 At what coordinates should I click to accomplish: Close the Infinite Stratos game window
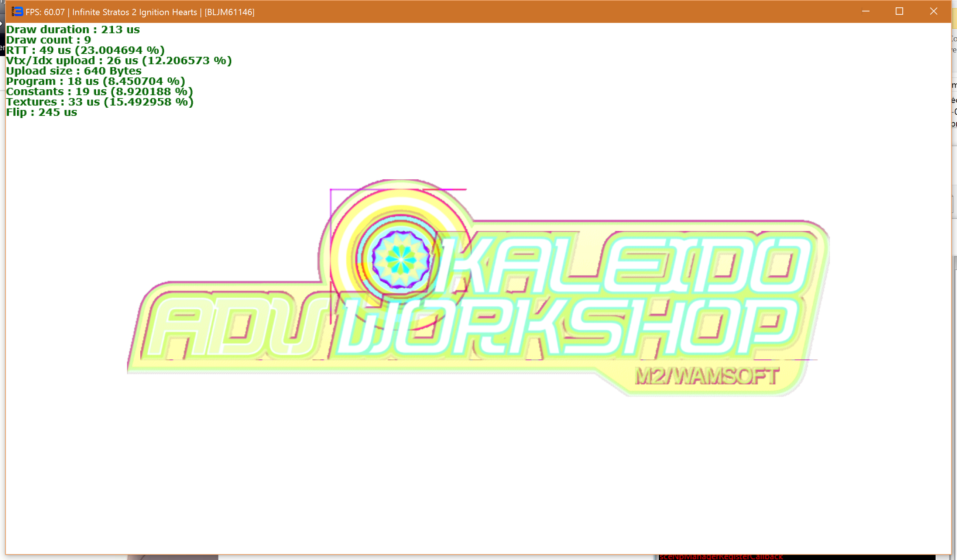tap(933, 11)
